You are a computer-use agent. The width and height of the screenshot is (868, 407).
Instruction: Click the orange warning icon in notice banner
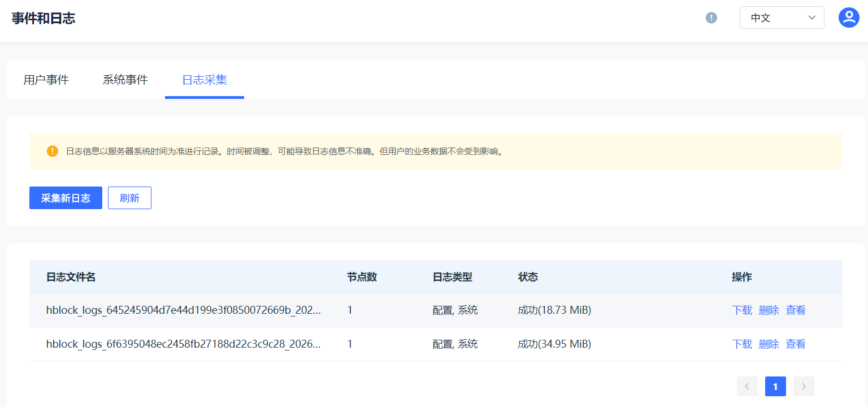click(x=53, y=151)
